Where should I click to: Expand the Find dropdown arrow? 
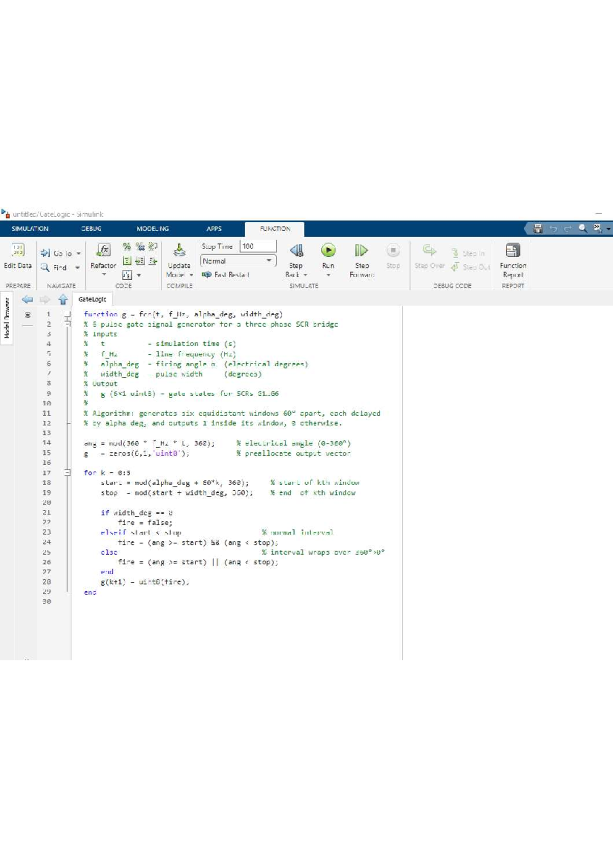pos(78,267)
